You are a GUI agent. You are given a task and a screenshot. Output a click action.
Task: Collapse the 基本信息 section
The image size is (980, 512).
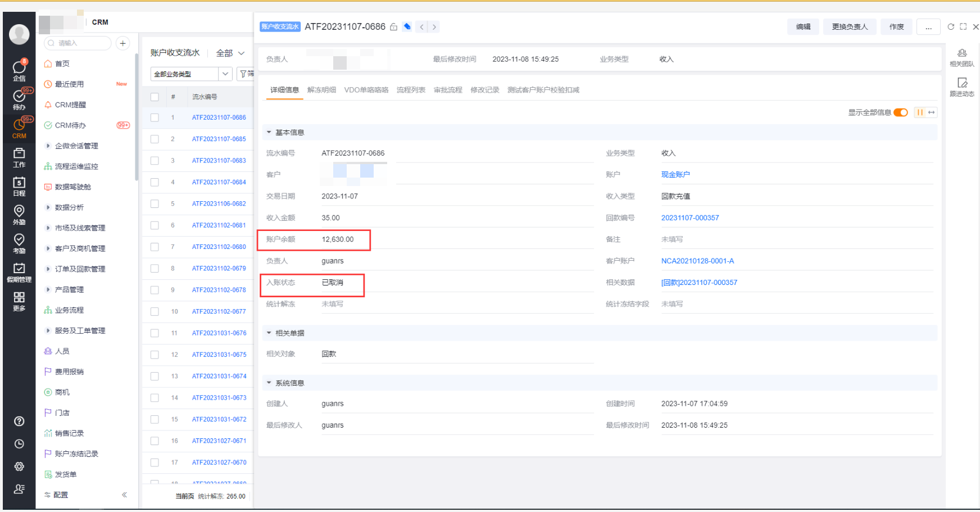point(269,132)
